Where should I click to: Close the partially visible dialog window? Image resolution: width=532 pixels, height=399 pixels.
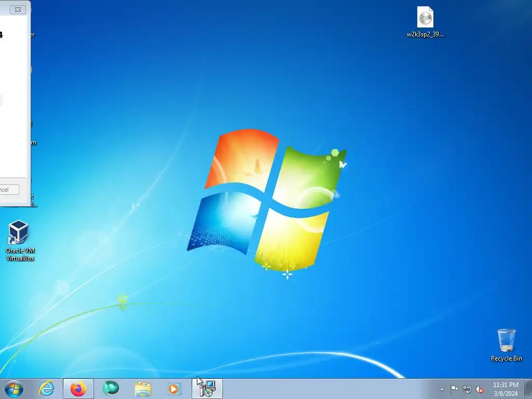tap(18, 9)
